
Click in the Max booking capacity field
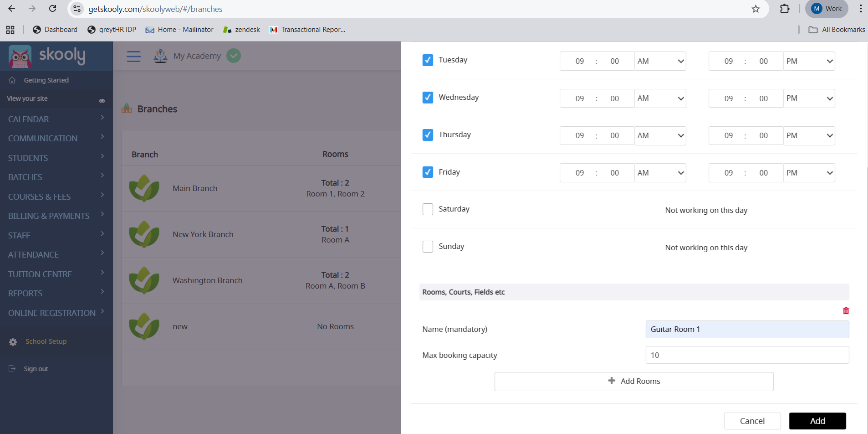tap(747, 355)
